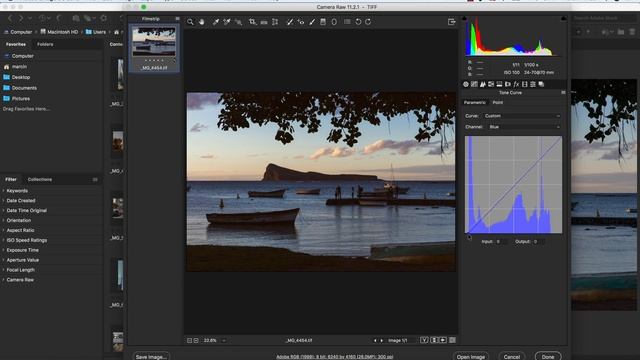This screenshot has height=360, width=640.
Task: Click the Open Image button
Action: pyautogui.click(x=471, y=356)
